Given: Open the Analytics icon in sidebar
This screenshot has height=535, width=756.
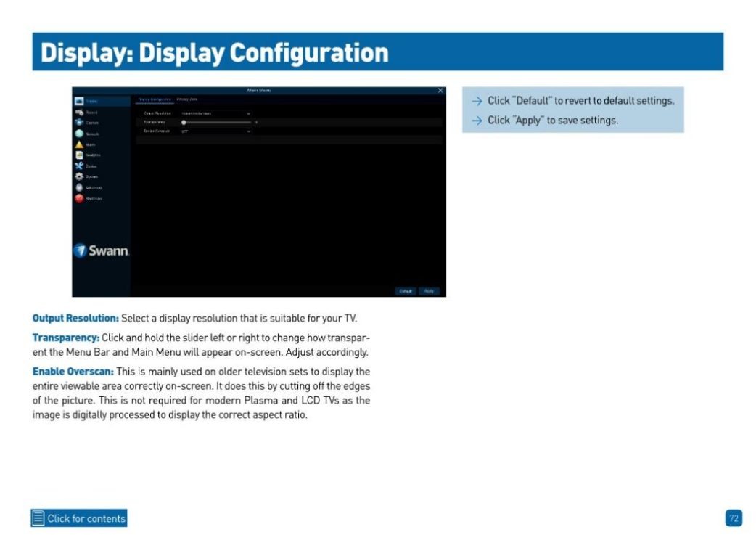Looking at the screenshot, I should point(79,155).
